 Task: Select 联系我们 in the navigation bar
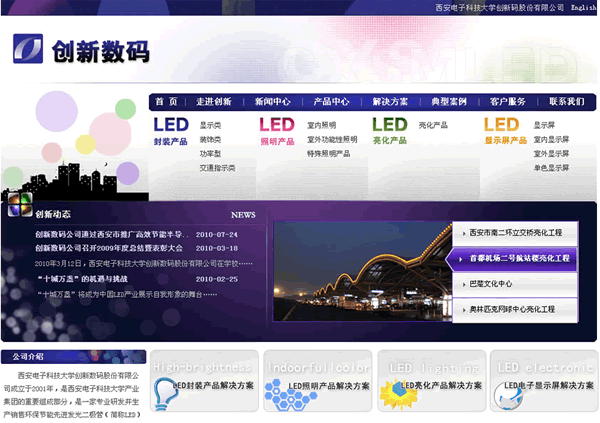[x=566, y=102]
